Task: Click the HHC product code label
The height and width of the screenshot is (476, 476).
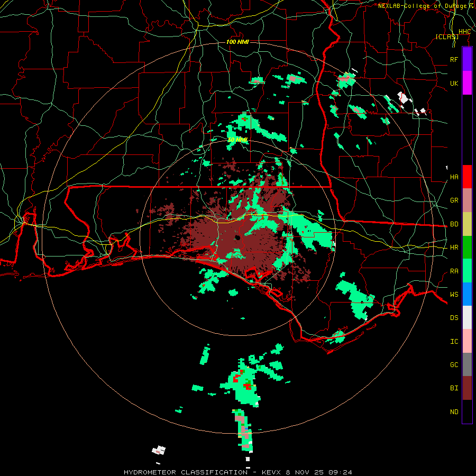Action: pyautogui.click(x=464, y=32)
